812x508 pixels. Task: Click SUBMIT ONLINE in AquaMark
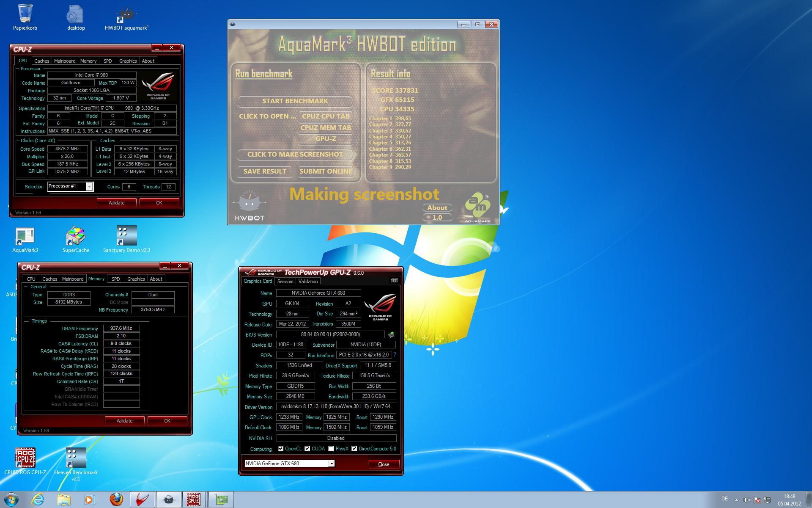(x=326, y=171)
